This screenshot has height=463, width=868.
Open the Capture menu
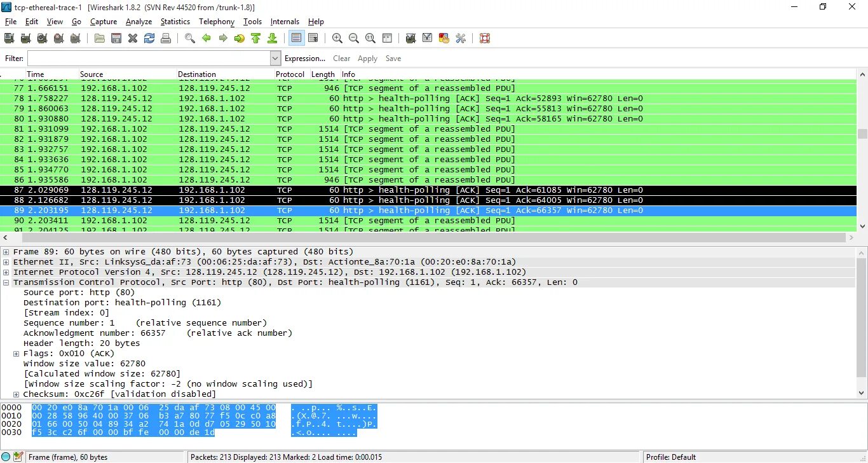(x=104, y=22)
